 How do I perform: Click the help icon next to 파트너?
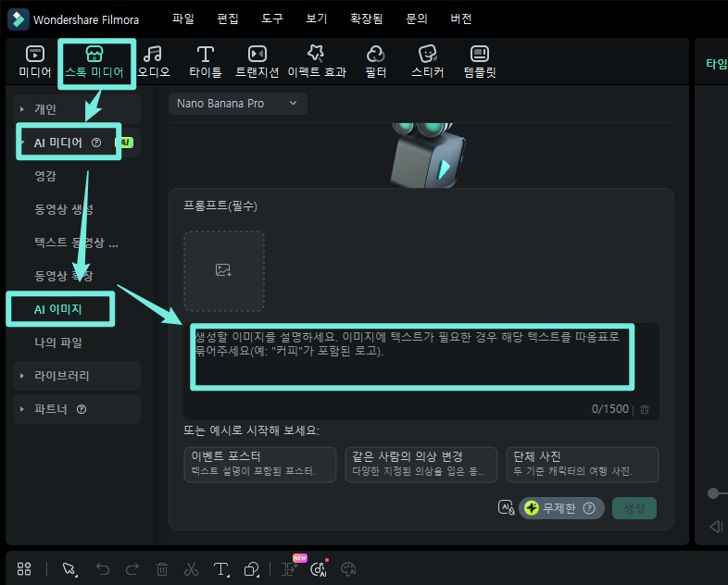coord(82,409)
